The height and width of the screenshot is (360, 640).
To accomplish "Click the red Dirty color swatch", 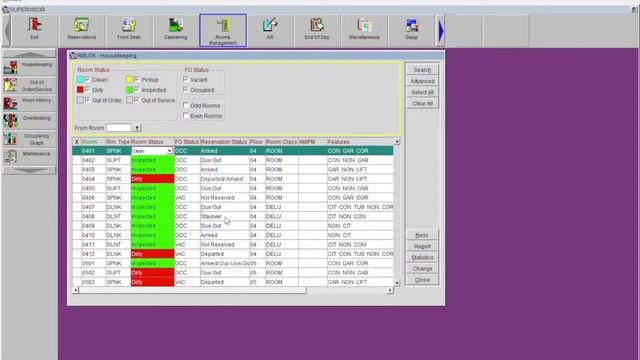I will (x=80, y=89).
